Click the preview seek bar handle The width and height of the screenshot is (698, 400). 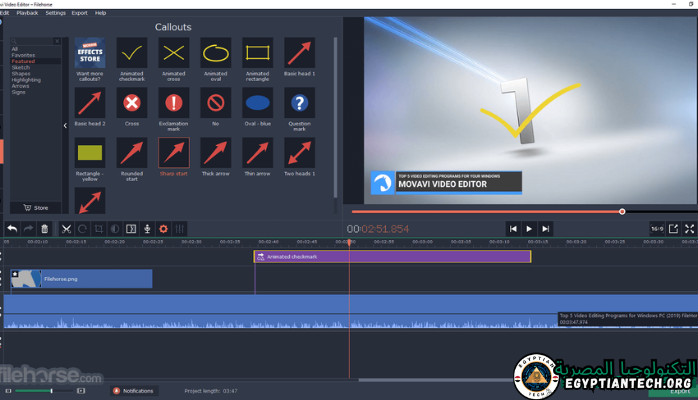pos(622,211)
